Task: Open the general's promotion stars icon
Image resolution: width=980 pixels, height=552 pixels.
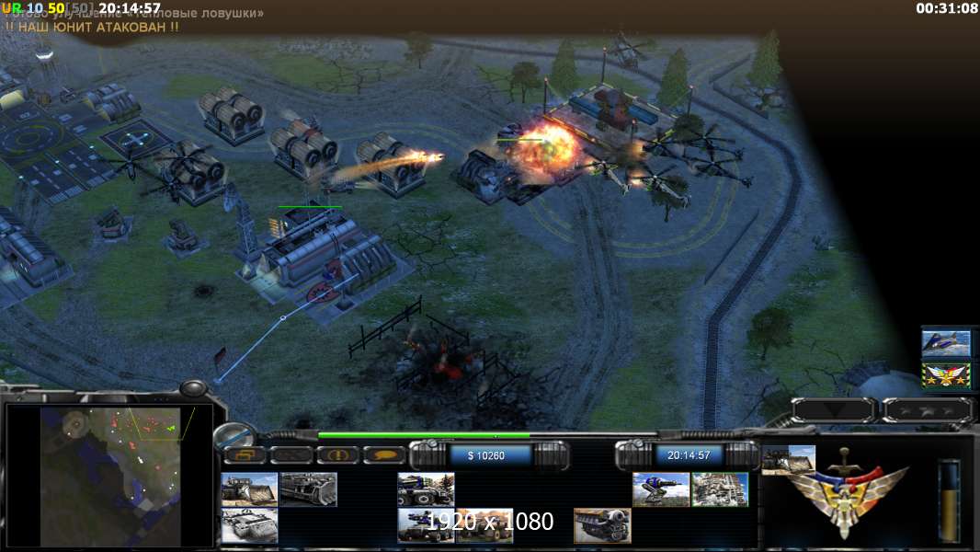Action: (x=946, y=375)
